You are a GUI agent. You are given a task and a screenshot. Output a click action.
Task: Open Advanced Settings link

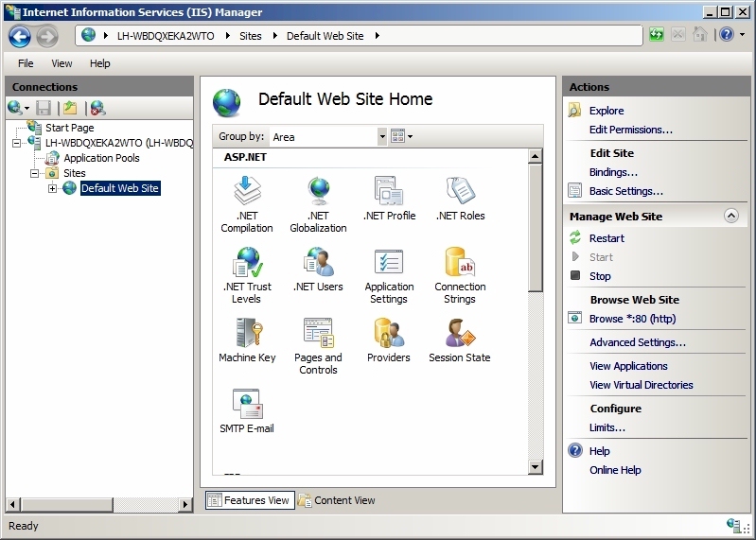[x=638, y=342]
